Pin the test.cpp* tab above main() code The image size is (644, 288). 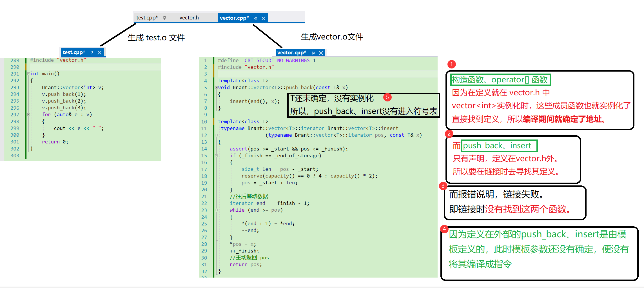click(92, 52)
